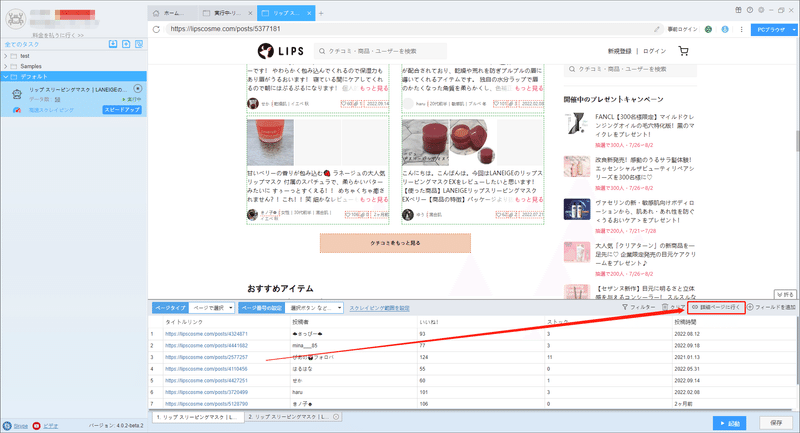Click the crab user avatar icon
The image size is (800, 433).
(x=15, y=19)
